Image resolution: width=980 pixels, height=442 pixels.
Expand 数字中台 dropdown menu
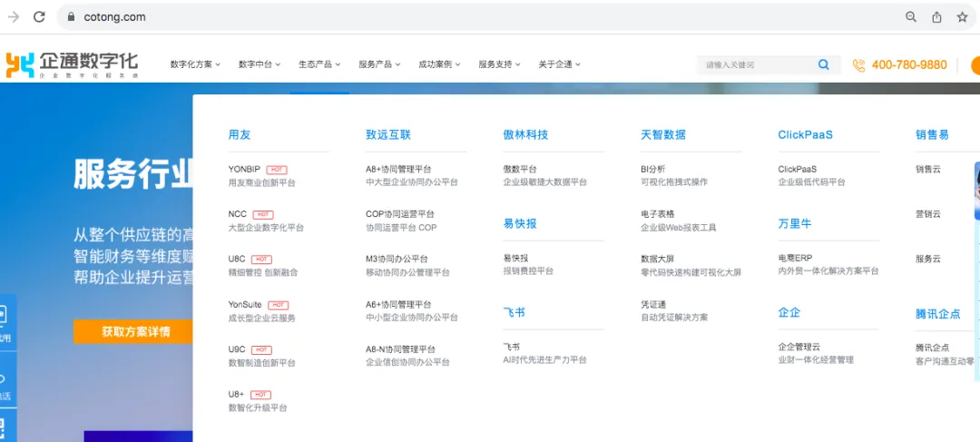[x=260, y=64]
